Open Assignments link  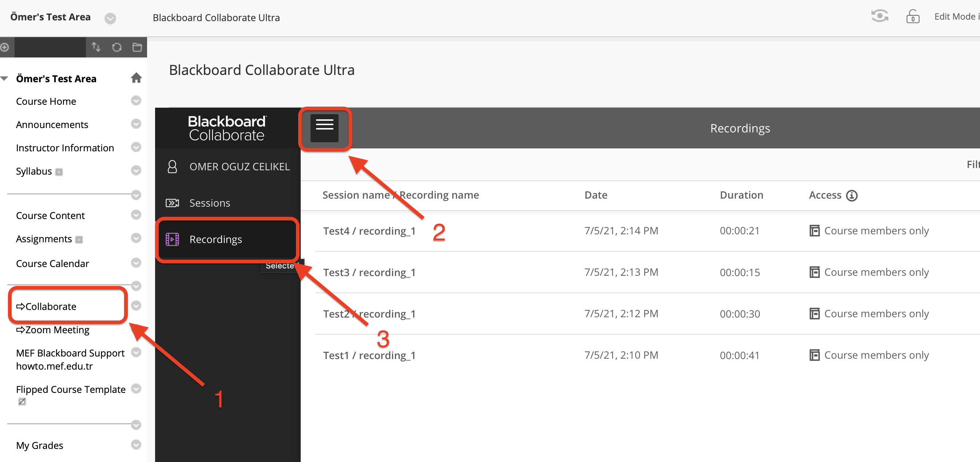click(x=44, y=239)
